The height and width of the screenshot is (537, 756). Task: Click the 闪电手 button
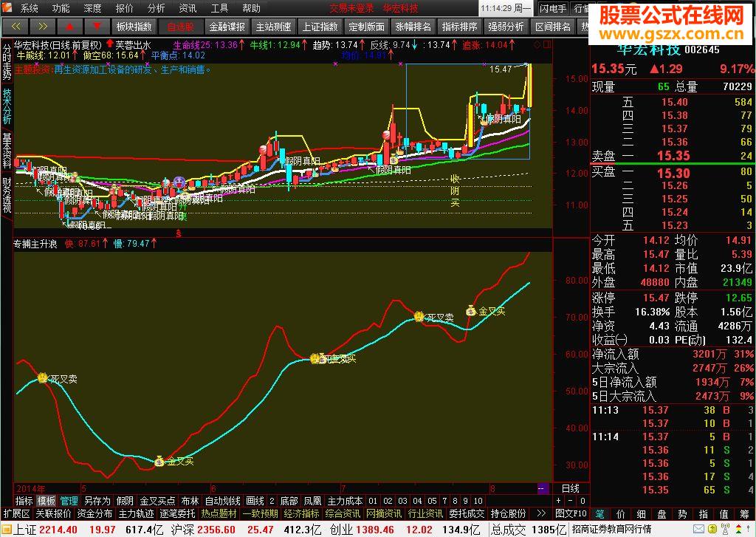553,8
